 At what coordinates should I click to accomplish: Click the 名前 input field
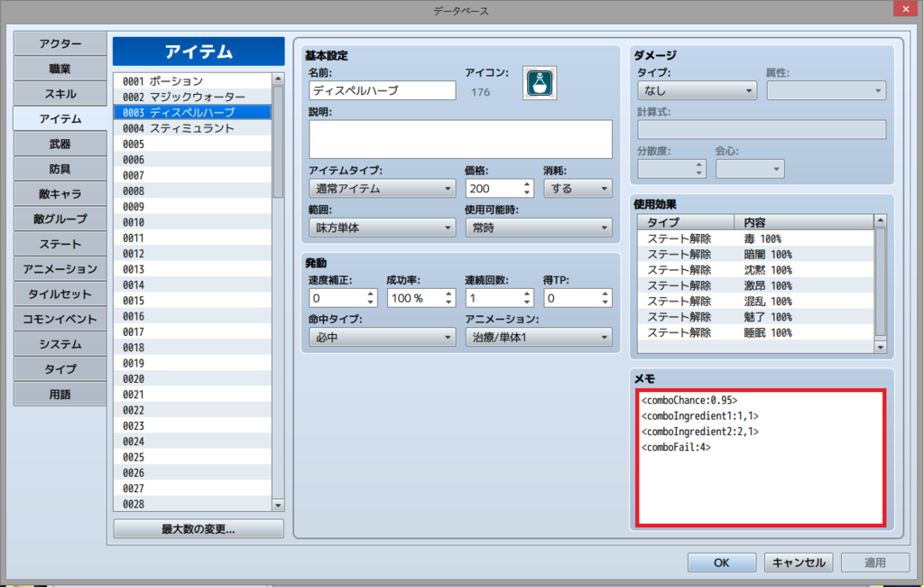click(382, 91)
